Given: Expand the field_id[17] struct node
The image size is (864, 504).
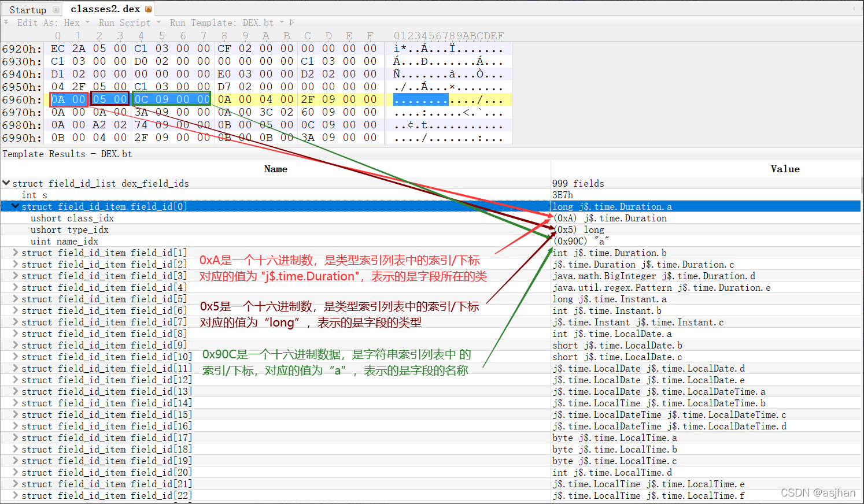Looking at the screenshot, I should coord(16,438).
